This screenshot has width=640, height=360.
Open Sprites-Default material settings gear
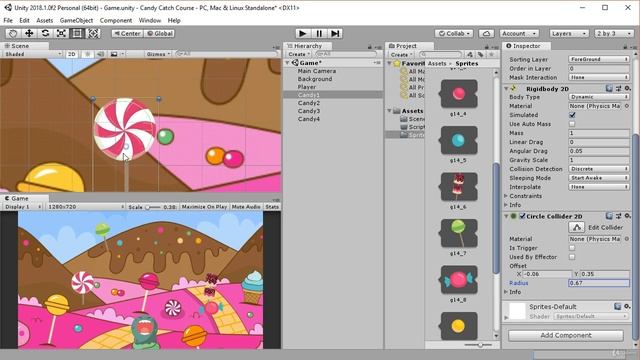coord(627,306)
